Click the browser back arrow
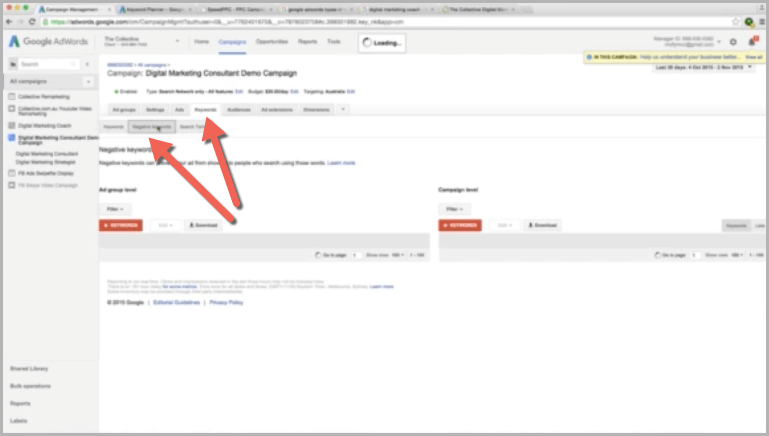The width and height of the screenshot is (769, 436). (9, 22)
